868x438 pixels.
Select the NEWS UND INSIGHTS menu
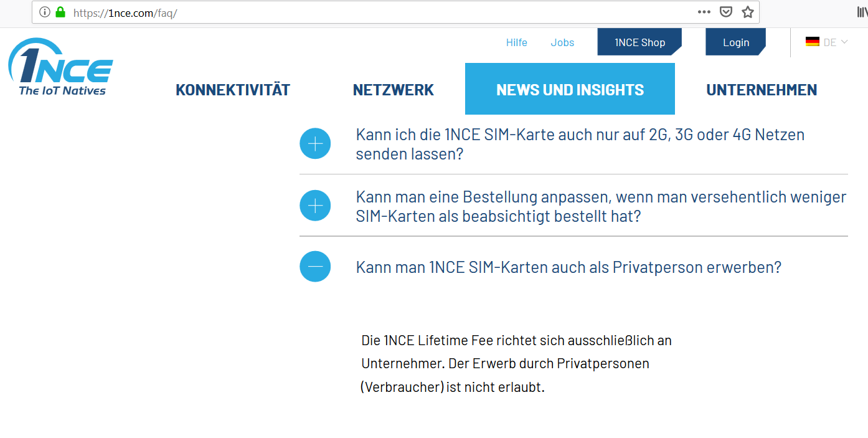(x=570, y=89)
